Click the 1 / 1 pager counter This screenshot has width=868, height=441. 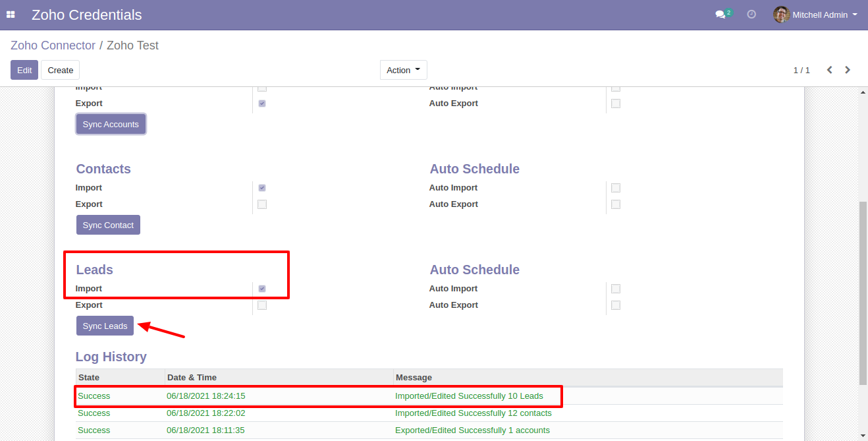coord(801,70)
